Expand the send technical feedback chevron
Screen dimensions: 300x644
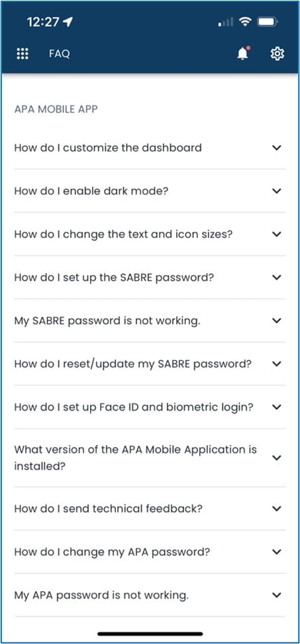click(x=277, y=509)
